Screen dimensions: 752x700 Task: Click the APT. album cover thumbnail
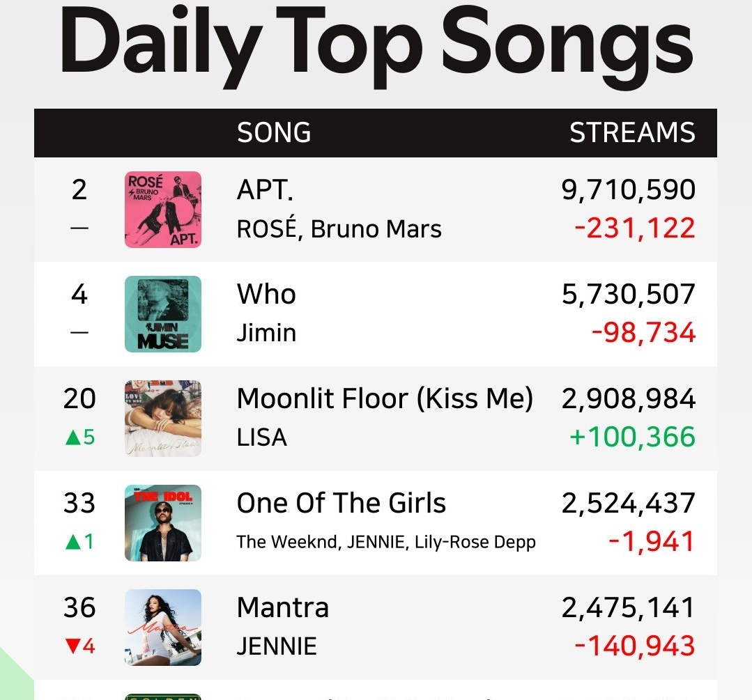point(163,210)
